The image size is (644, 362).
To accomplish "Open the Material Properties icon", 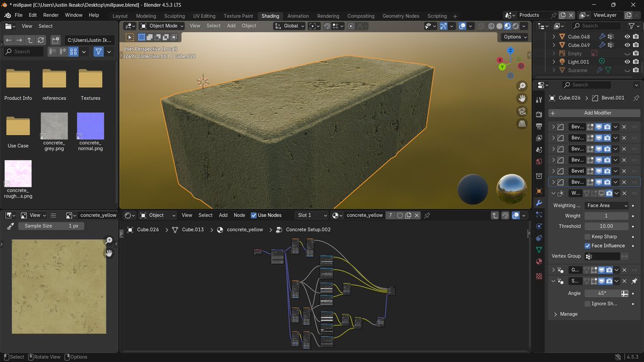I will [539, 261].
